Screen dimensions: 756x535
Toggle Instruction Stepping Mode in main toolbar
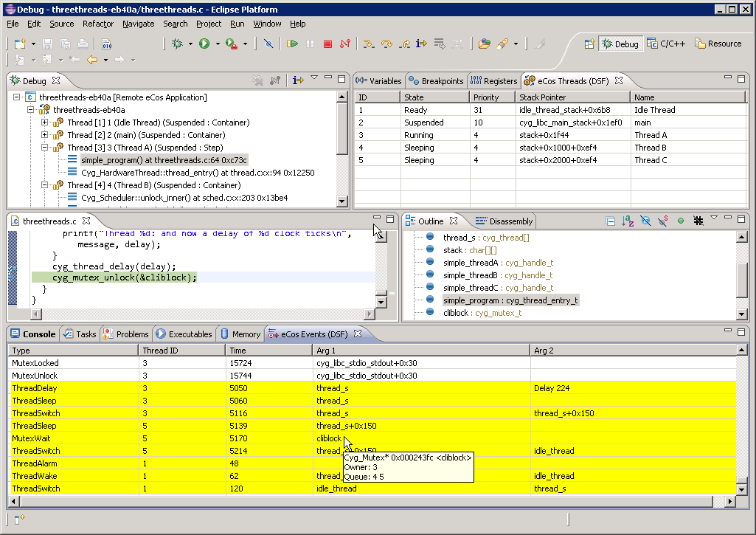[x=421, y=44]
